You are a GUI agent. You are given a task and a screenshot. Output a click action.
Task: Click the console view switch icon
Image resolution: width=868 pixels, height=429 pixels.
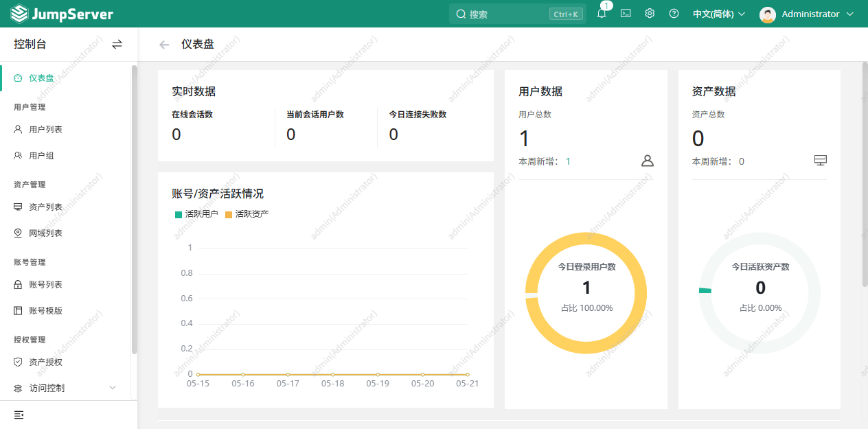[117, 44]
